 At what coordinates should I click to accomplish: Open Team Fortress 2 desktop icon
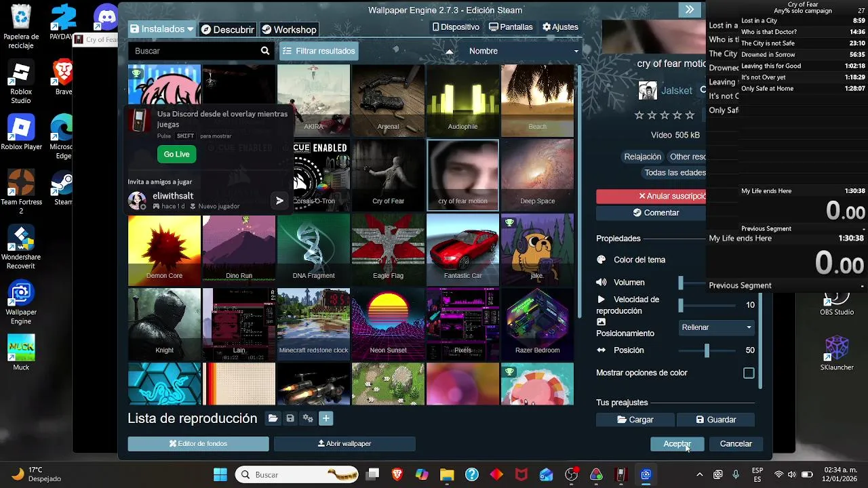pos(21,192)
